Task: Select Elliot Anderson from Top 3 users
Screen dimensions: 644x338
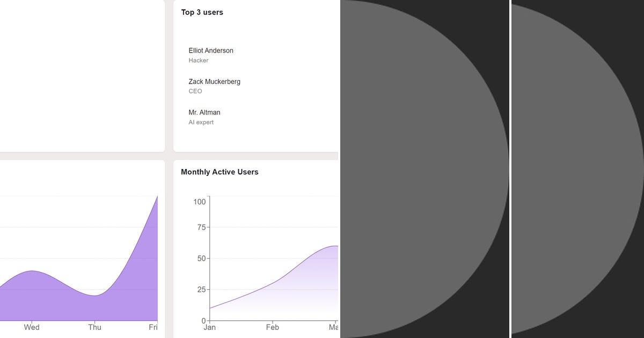Action: click(210, 50)
